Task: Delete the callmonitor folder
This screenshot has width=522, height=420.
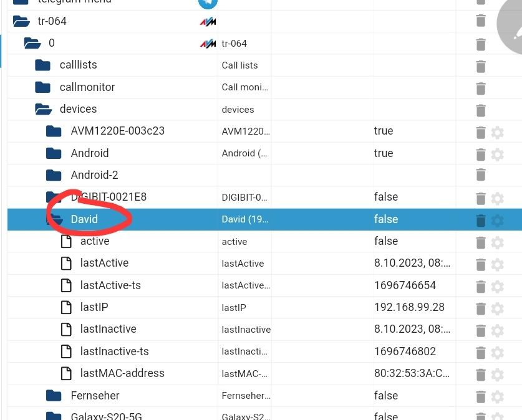Action: tap(481, 88)
